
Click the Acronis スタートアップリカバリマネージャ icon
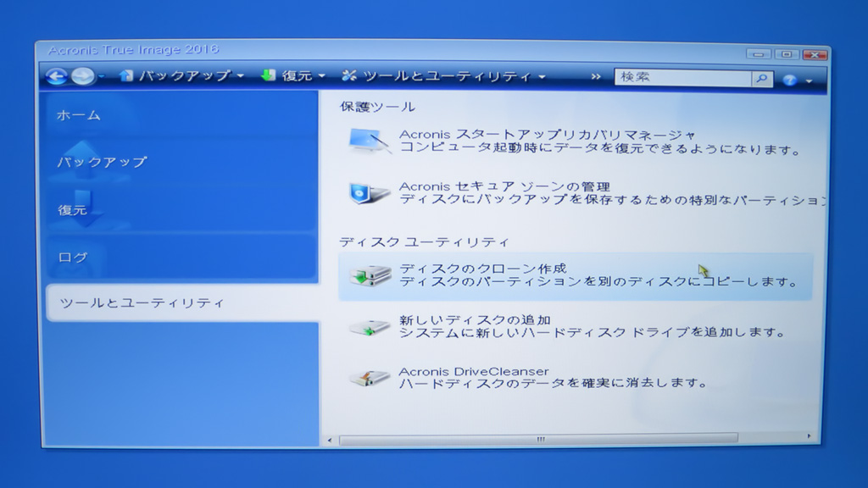(370, 141)
